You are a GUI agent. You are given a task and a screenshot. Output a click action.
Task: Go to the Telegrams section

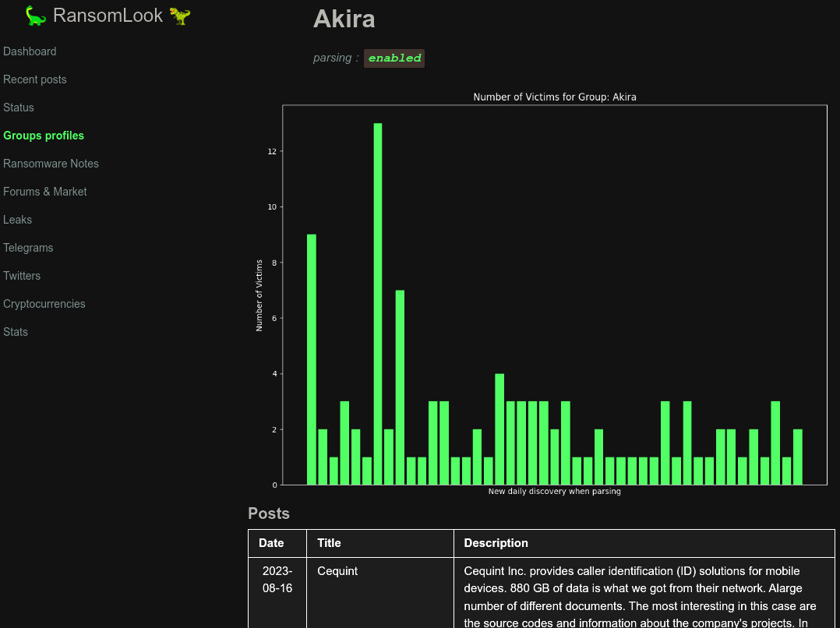point(28,248)
